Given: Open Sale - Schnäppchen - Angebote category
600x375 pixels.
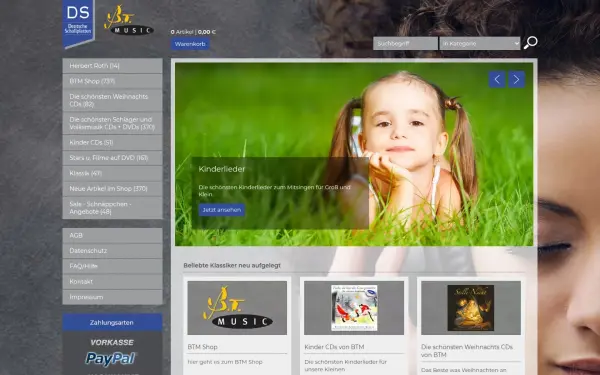Looking at the screenshot, I should [112, 208].
